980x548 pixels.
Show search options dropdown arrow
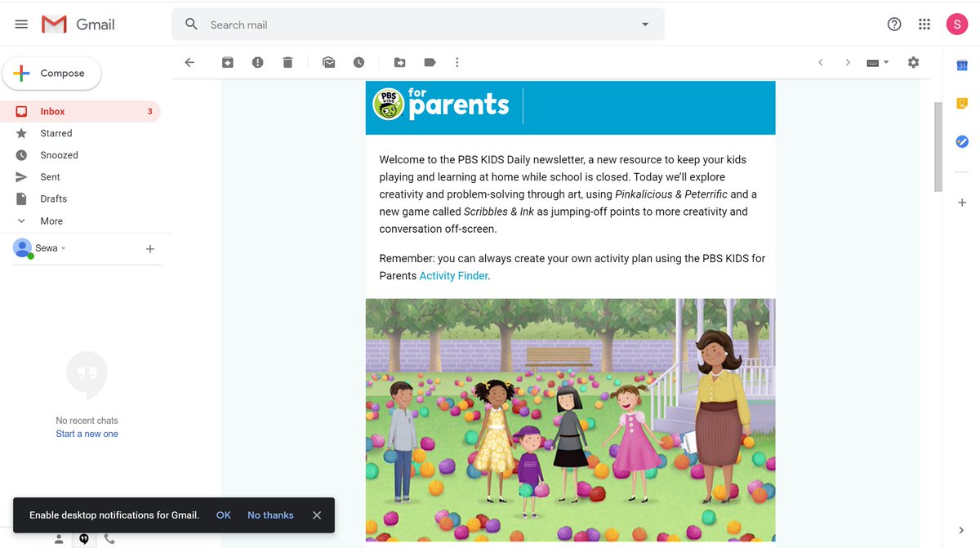[645, 25]
